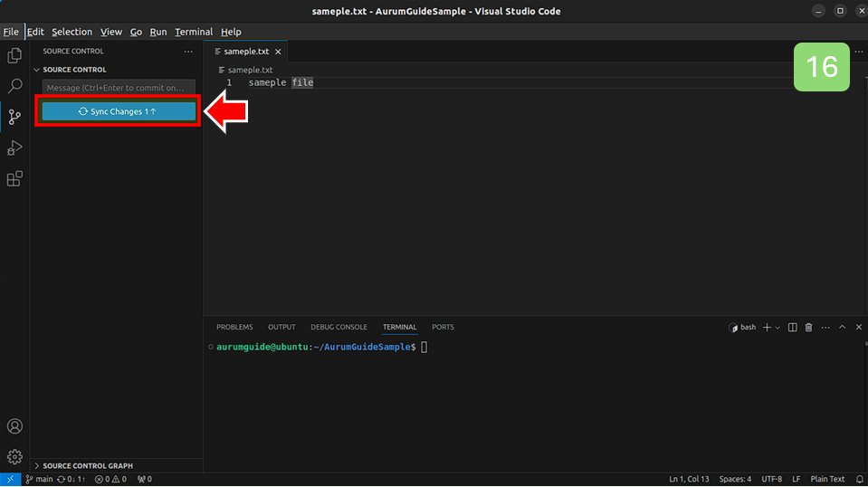Close the terminal panel
The height and width of the screenshot is (487, 868).
click(x=859, y=328)
